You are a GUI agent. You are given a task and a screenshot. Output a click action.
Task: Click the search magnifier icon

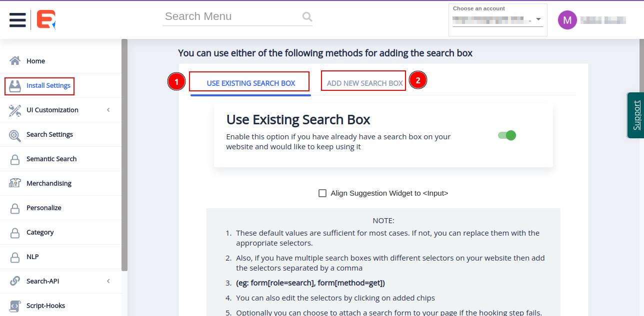(x=307, y=17)
